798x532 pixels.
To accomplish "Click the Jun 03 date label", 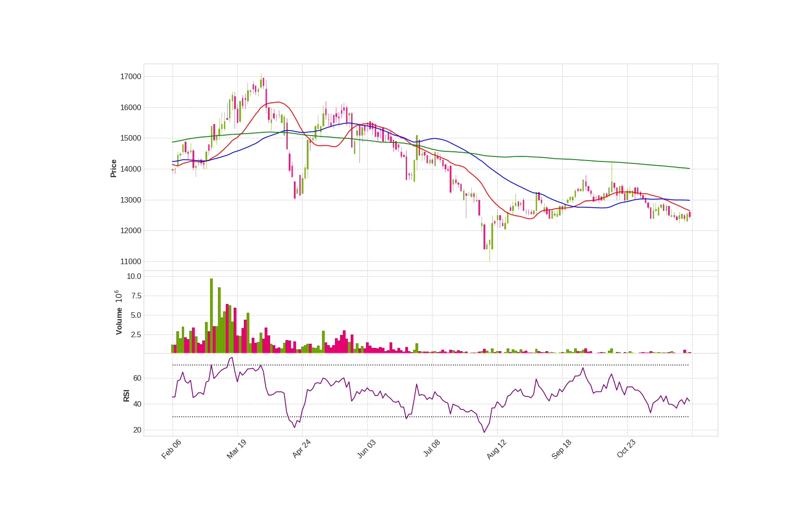I will (366, 449).
